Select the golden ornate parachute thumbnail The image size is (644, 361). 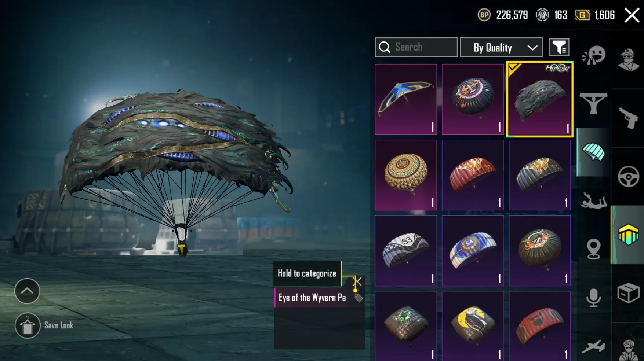coord(406,175)
